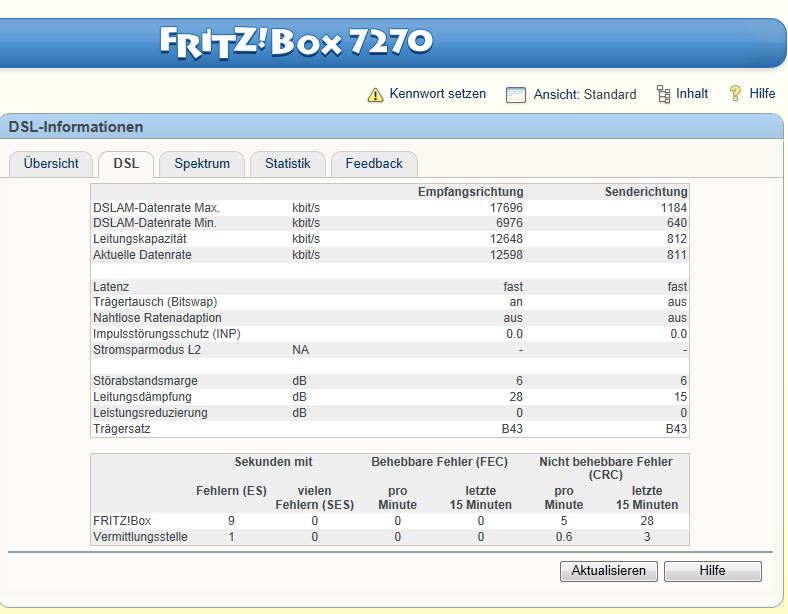The height and width of the screenshot is (614, 788).
Task: Click the Leitungsdämpfung row label
Action: click(x=142, y=397)
